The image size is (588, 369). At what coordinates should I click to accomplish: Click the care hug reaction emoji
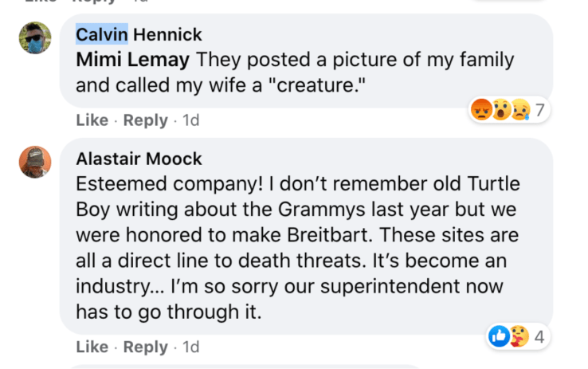point(518,337)
